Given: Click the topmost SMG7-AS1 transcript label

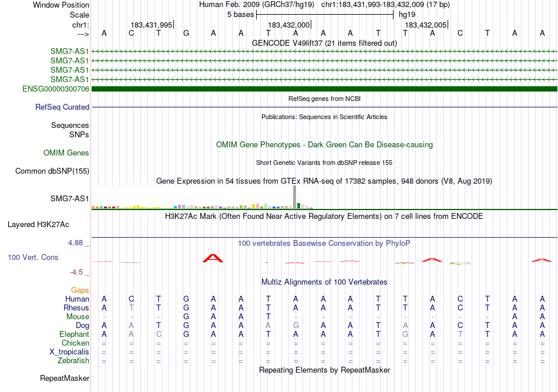Looking at the screenshot, I should coord(69,51).
